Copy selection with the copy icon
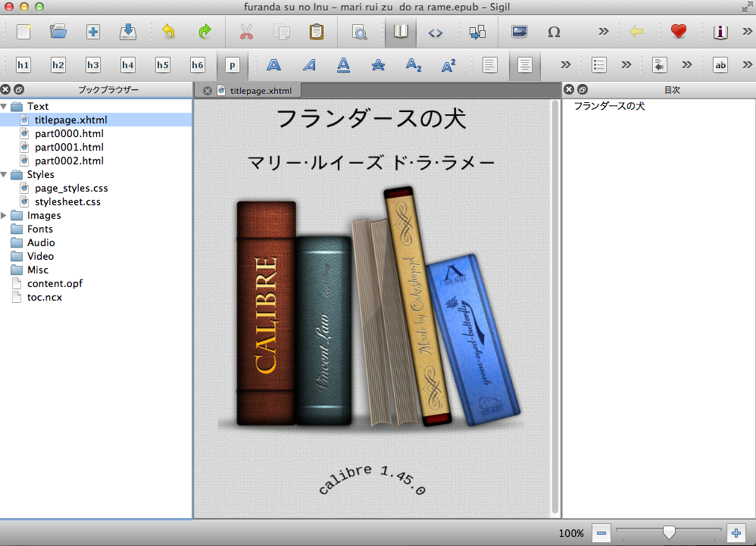Image resolution: width=756 pixels, height=546 pixels. (x=282, y=32)
